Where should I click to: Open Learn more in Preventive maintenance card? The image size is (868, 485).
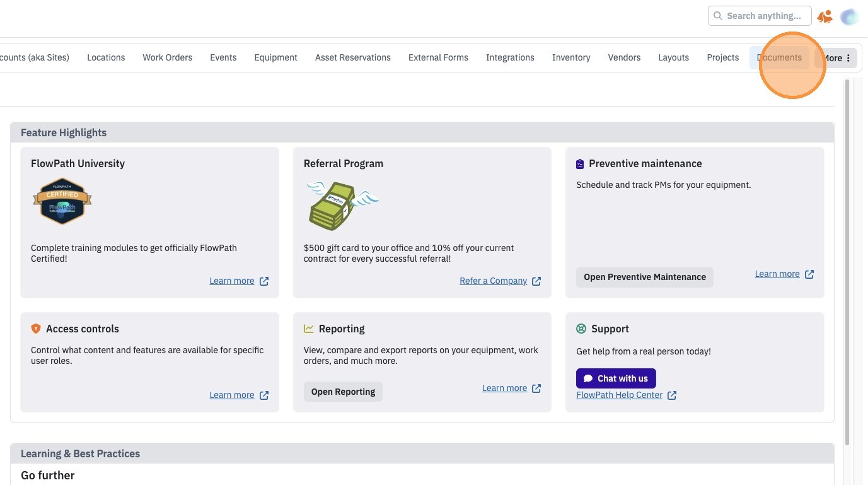point(777,274)
